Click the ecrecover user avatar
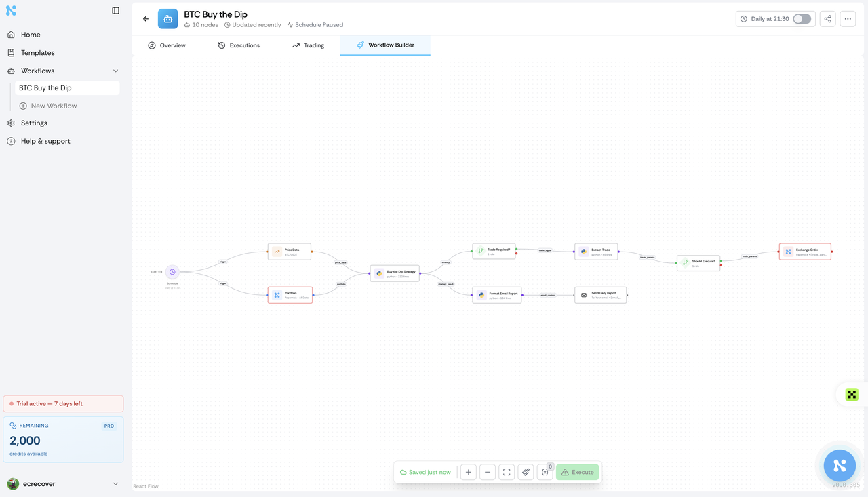The width and height of the screenshot is (868, 497). pyautogui.click(x=13, y=484)
